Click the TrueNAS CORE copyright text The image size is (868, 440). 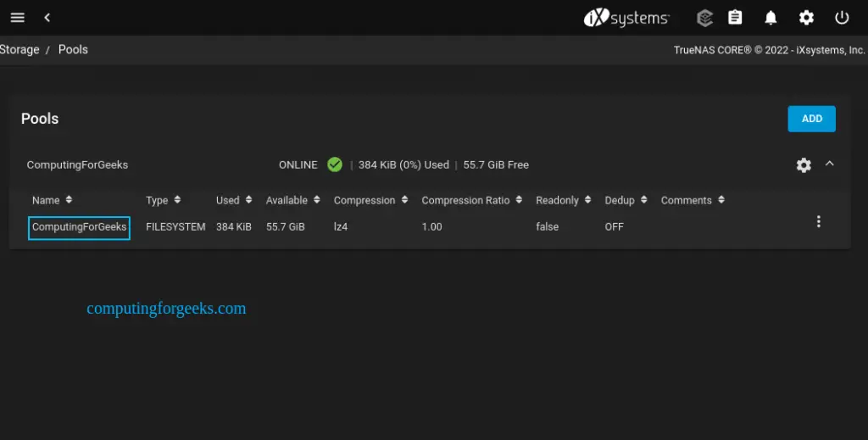pos(770,50)
